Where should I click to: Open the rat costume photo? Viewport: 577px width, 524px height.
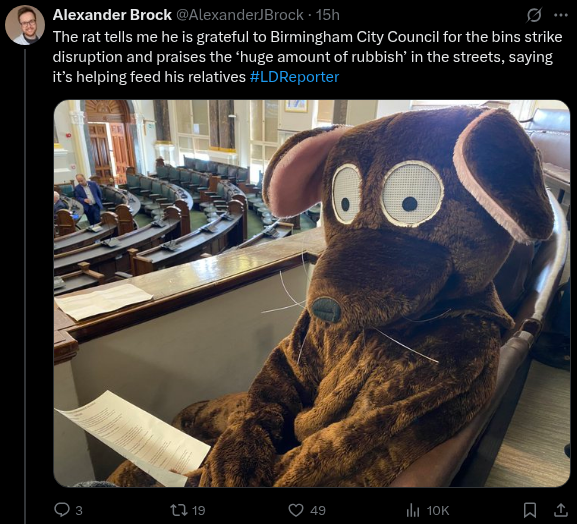click(x=312, y=293)
